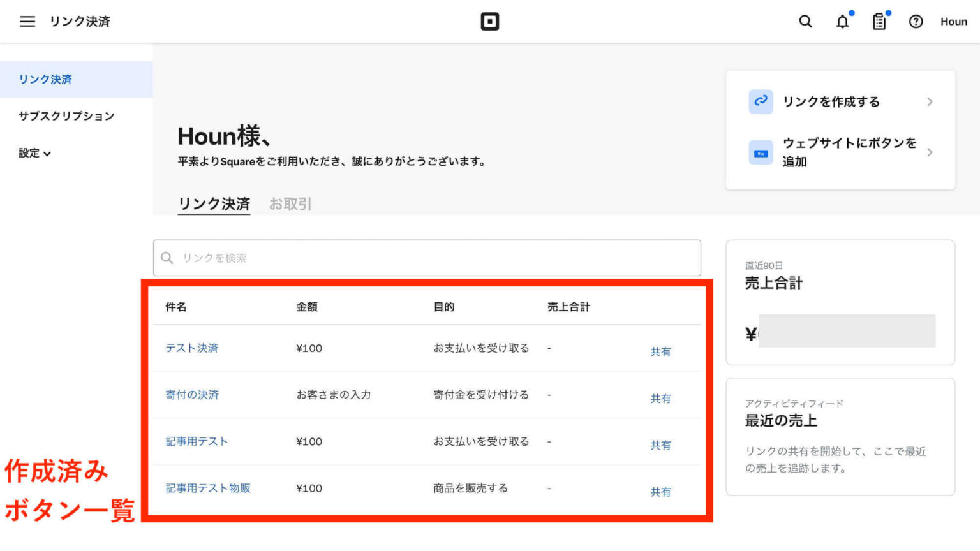Click the Houn account name in the top bar
Screen dimensions: 980x551
tap(953, 21)
